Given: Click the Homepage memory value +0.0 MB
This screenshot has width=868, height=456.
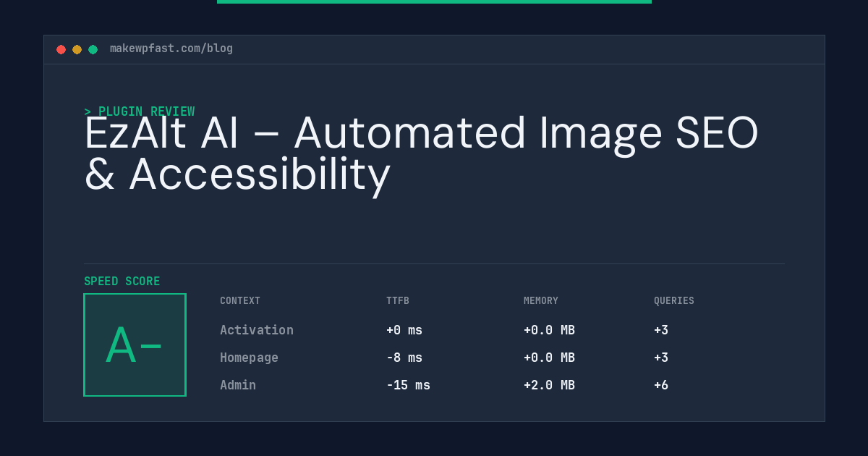Looking at the screenshot, I should click(549, 358).
